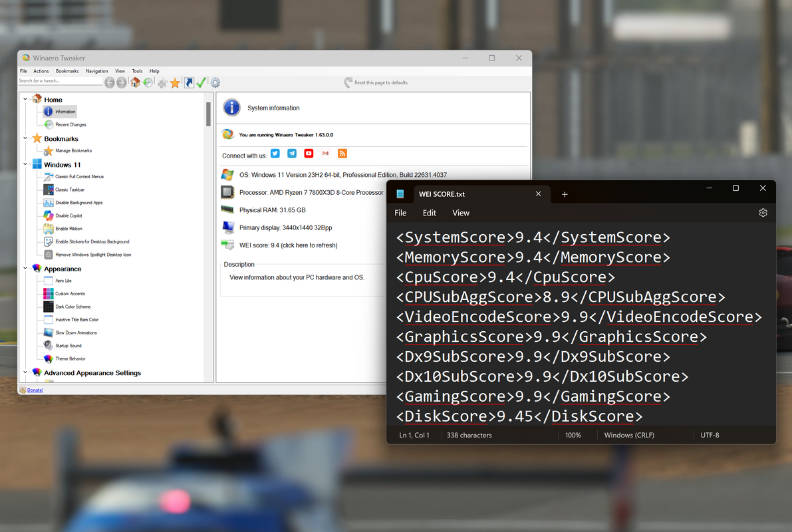Open Winaero RSS feed icon

click(342, 154)
